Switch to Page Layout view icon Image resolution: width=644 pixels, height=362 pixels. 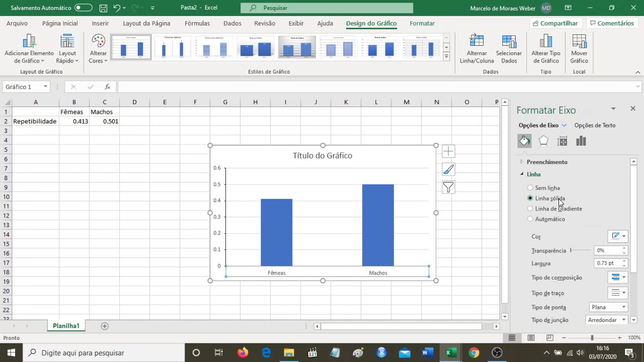[x=531, y=338]
